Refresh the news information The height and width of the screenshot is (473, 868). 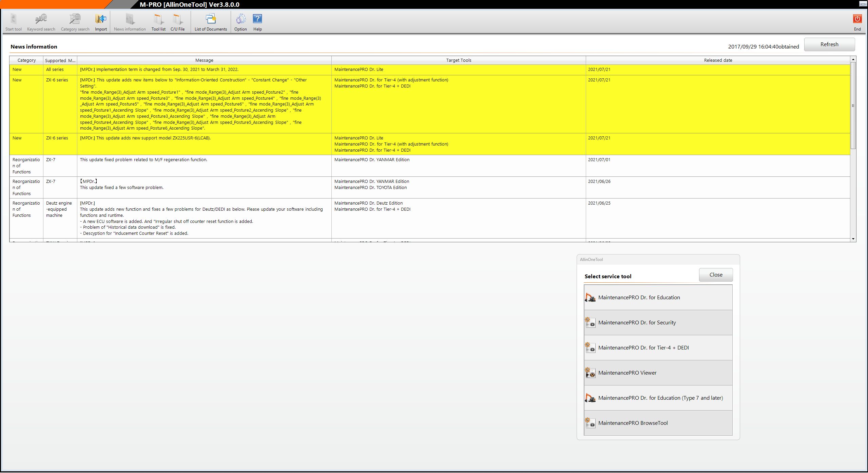pyautogui.click(x=829, y=44)
